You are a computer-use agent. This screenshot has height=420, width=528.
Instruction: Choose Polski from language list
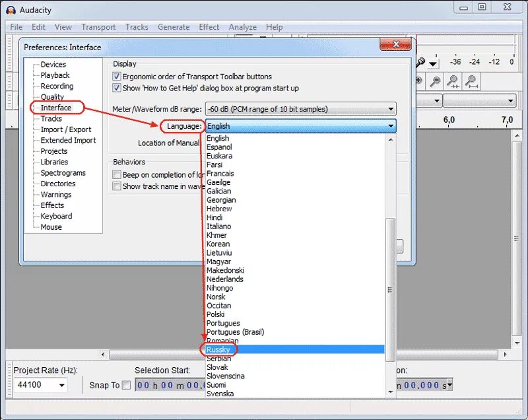[x=295, y=314]
